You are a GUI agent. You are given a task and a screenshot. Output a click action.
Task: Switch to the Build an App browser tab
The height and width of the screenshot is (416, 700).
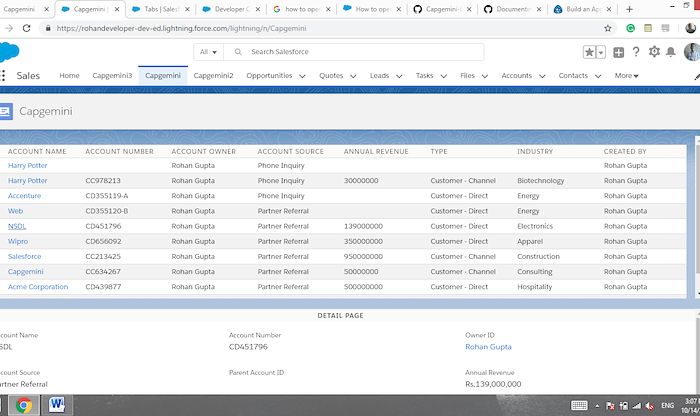click(x=583, y=9)
